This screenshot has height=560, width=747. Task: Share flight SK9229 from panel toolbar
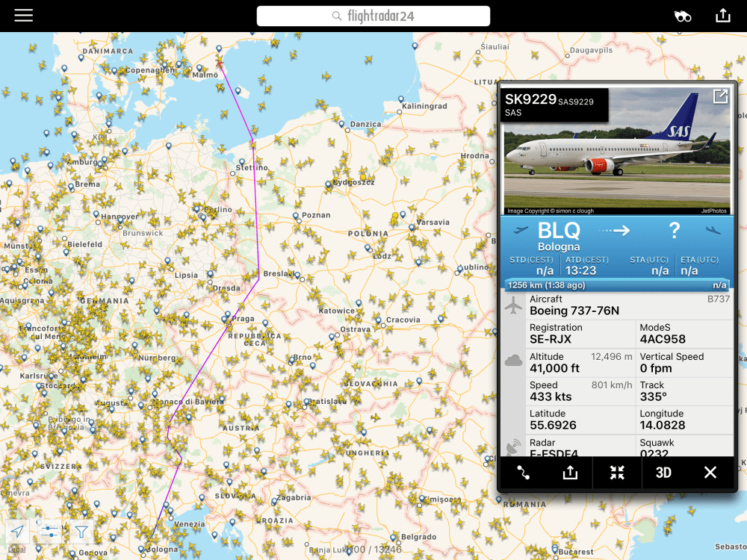click(570, 473)
